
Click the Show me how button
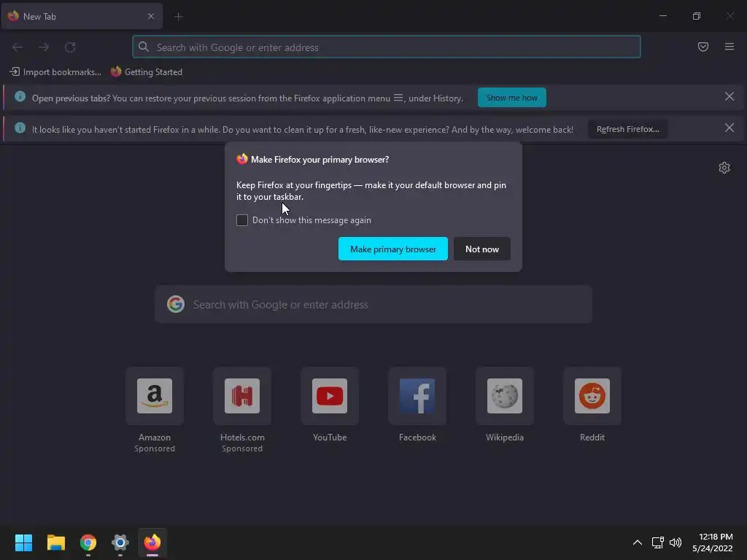(x=511, y=98)
